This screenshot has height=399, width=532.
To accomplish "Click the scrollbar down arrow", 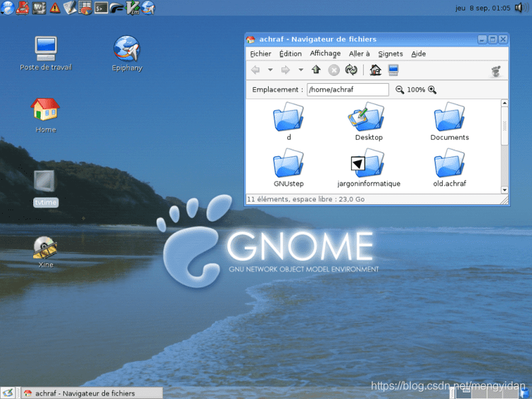I will point(504,190).
